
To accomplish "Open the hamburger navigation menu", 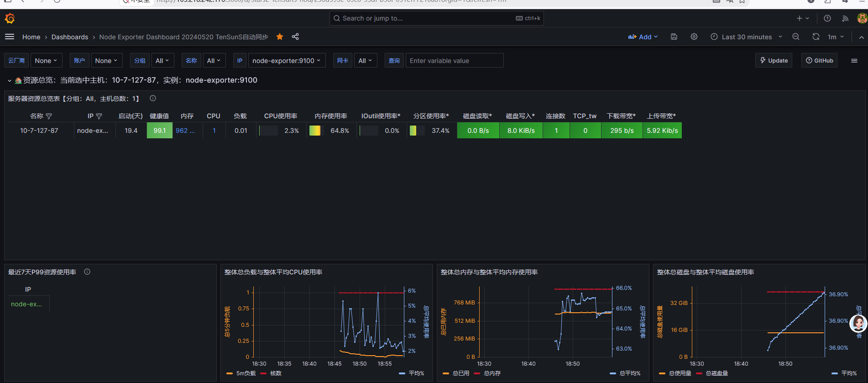I will pyautogui.click(x=10, y=37).
